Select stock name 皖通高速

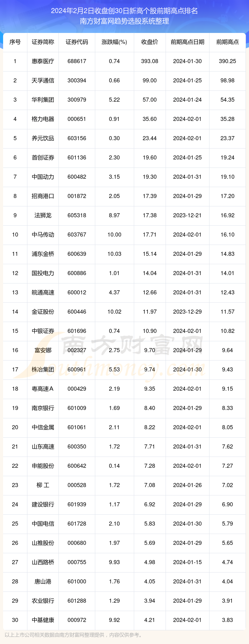pyautogui.click(x=43, y=292)
